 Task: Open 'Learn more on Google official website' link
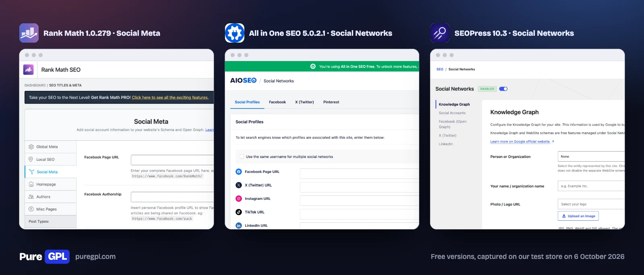(522, 142)
